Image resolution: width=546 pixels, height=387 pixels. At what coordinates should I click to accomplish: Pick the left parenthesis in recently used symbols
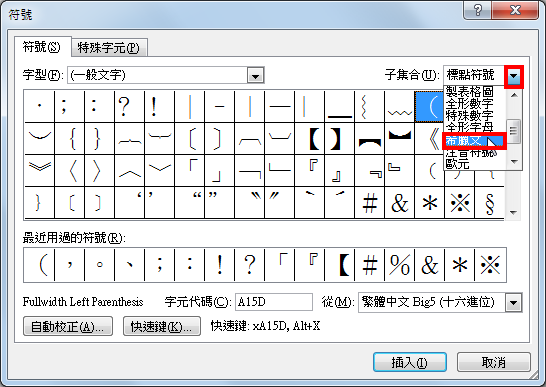pyautogui.click(x=39, y=265)
